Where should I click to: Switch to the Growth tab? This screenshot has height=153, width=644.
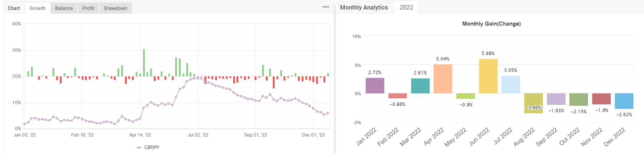point(37,8)
